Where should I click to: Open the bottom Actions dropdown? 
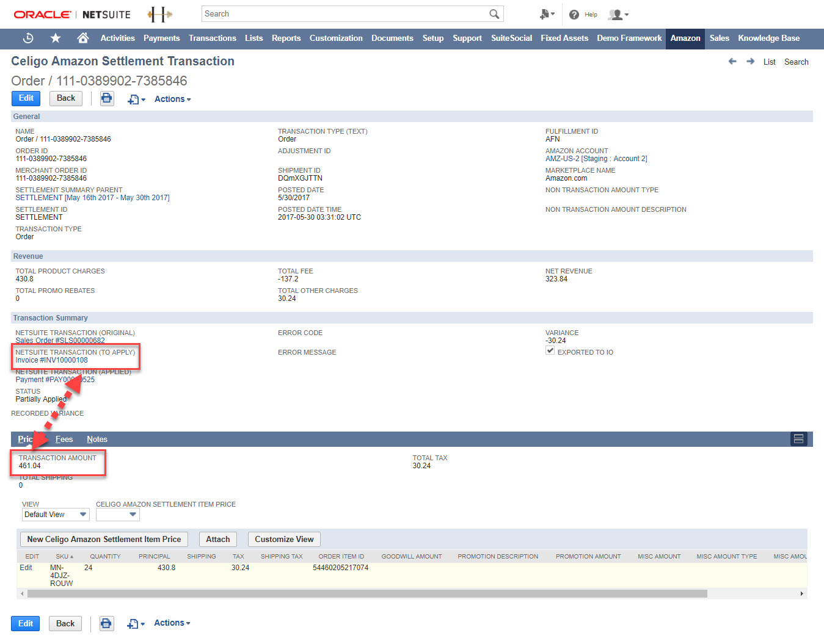[172, 623]
